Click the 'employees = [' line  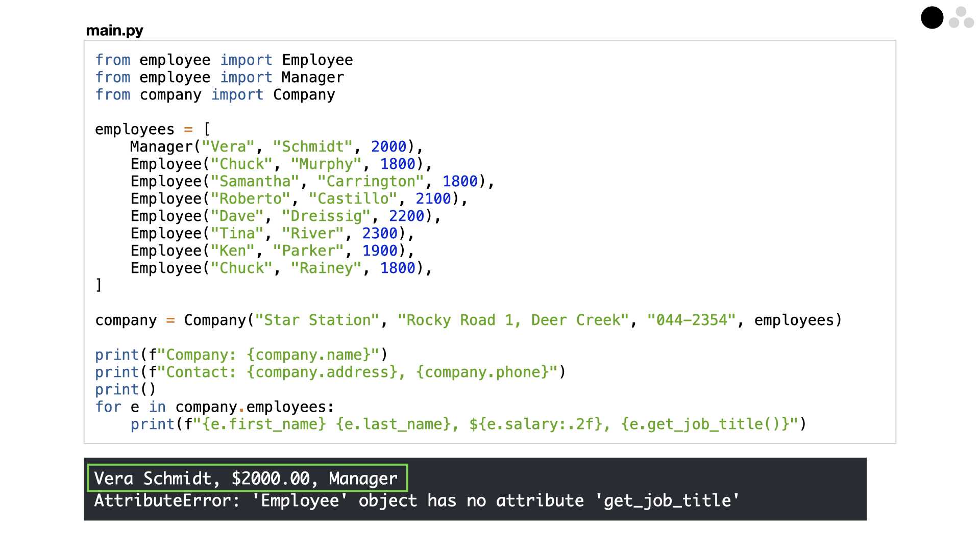tap(153, 130)
